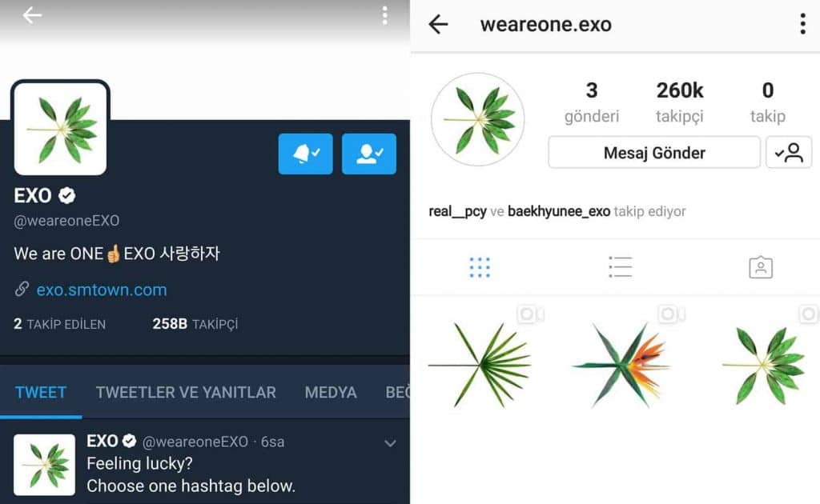The width and height of the screenshot is (820, 504).
Task: Switch to the MEDYA tab
Action: point(331,392)
